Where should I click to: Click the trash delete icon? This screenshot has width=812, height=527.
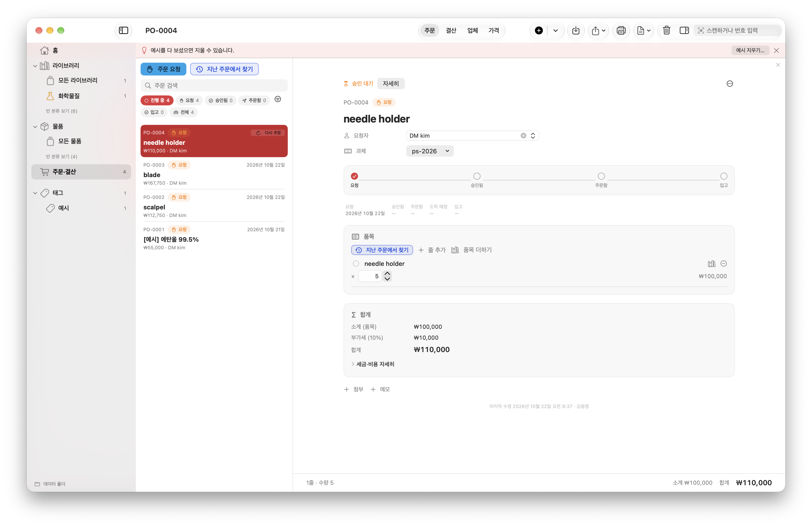[x=666, y=30]
